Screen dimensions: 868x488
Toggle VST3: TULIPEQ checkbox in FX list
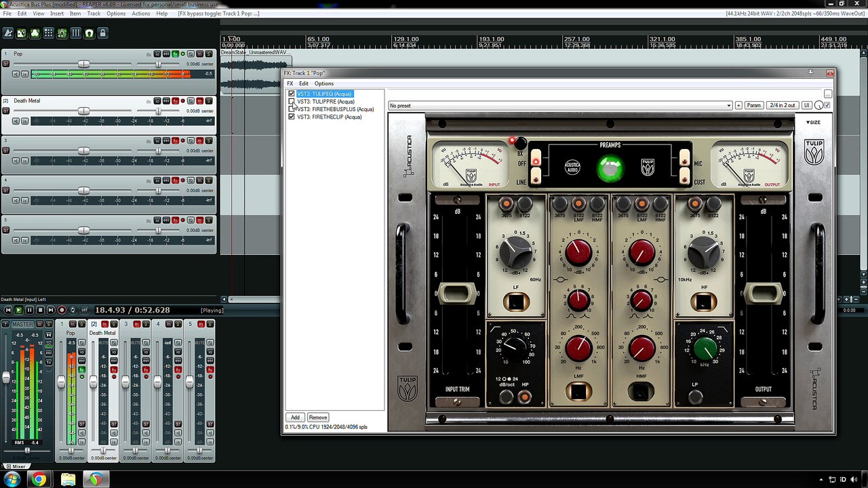[x=292, y=94]
